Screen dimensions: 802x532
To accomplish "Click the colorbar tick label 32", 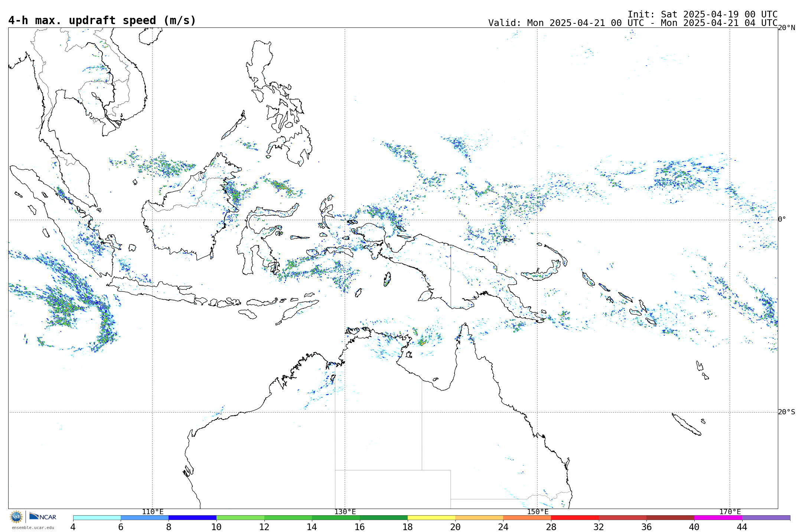I will pyautogui.click(x=599, y=527).
